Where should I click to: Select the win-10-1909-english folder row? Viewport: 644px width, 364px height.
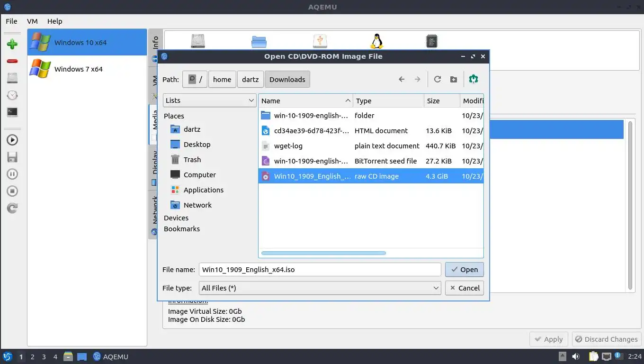[x=371, y=115]
